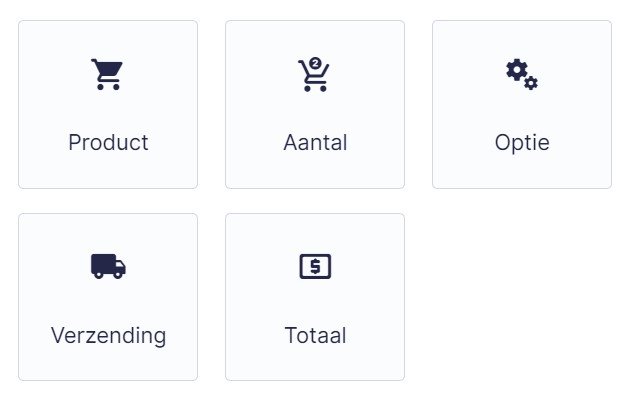This screenshot has width=631, height=397.
Task: Select the Product label text
Action: [108, 142]
